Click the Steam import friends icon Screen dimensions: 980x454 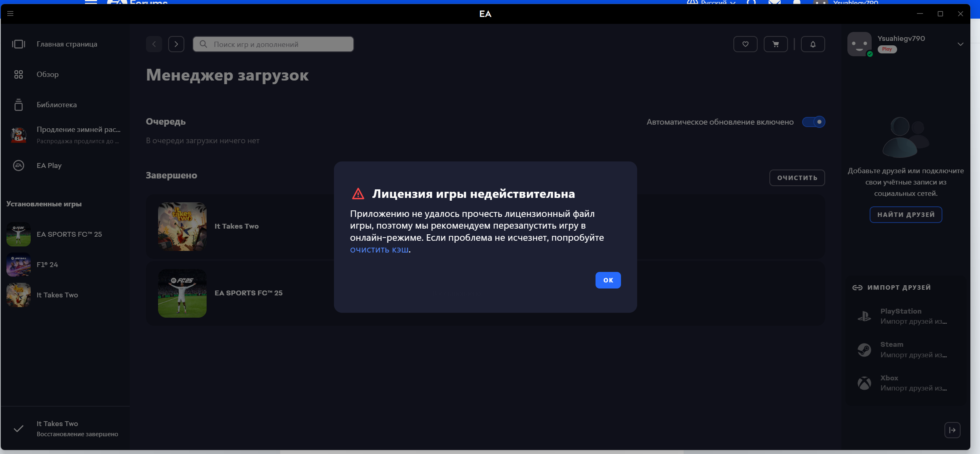coord(864,350)
